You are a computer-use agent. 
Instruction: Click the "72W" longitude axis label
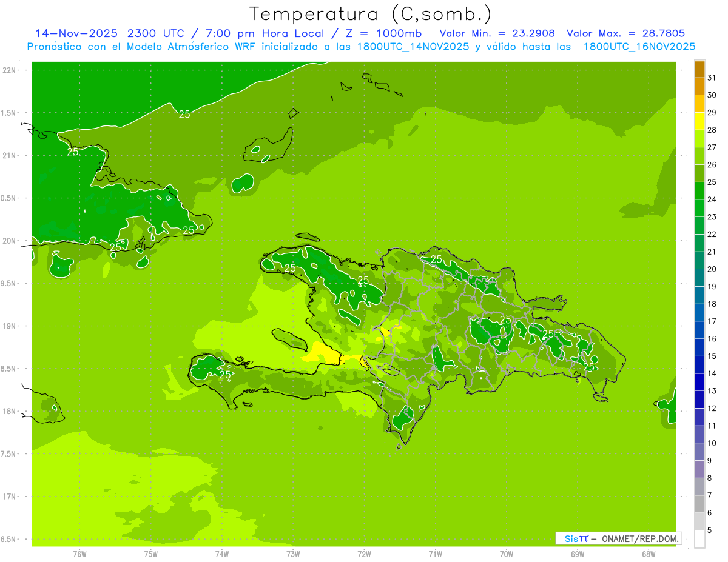pos(364,555)
